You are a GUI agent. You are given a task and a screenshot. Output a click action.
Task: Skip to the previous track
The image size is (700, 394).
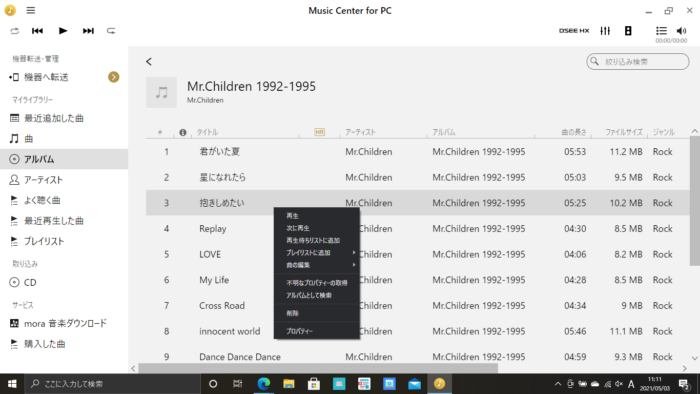(x=38, y=31)
